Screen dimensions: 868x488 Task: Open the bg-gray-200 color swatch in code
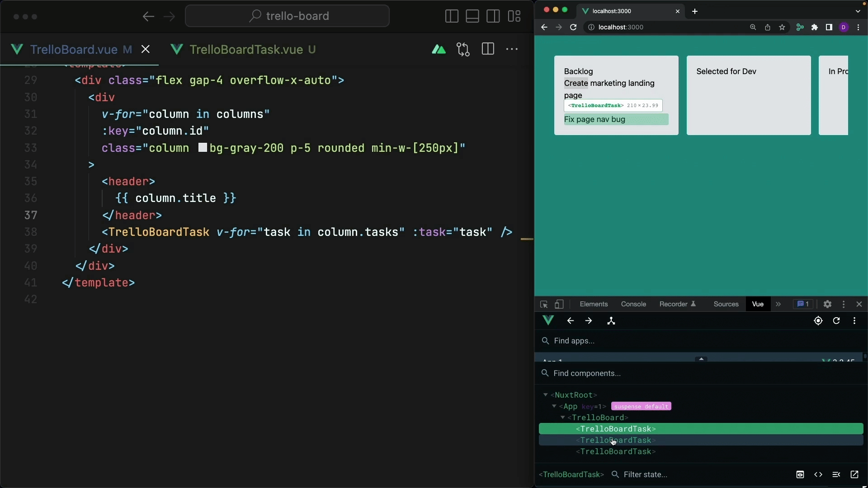[x=203, y=148]
